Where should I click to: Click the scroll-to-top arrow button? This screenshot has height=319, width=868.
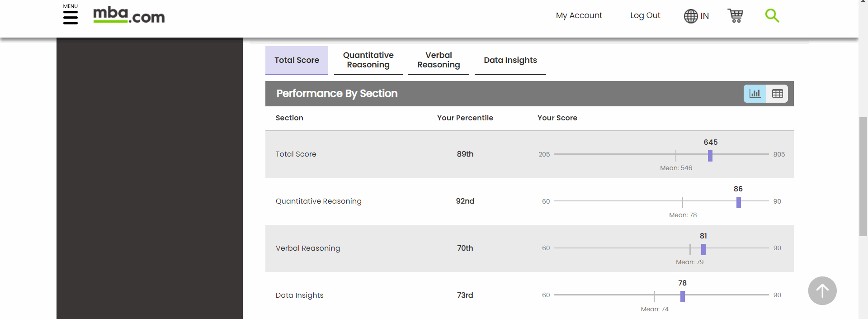(822, 290)
